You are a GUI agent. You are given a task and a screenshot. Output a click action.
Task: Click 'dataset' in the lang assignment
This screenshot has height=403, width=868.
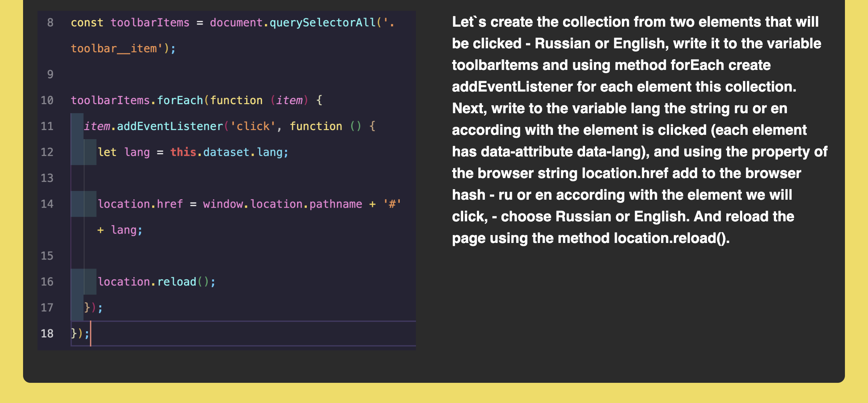226,152
